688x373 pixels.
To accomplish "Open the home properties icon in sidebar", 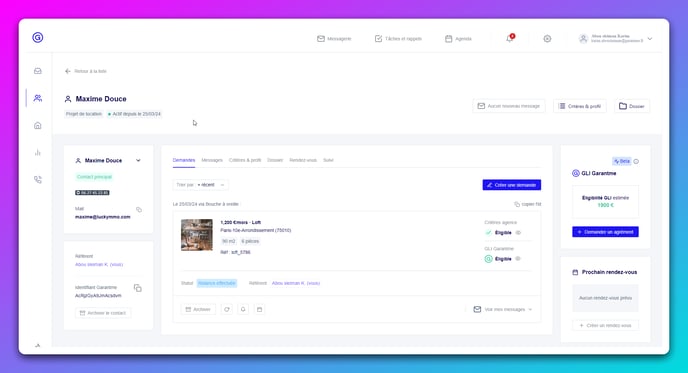I will 38,126.
